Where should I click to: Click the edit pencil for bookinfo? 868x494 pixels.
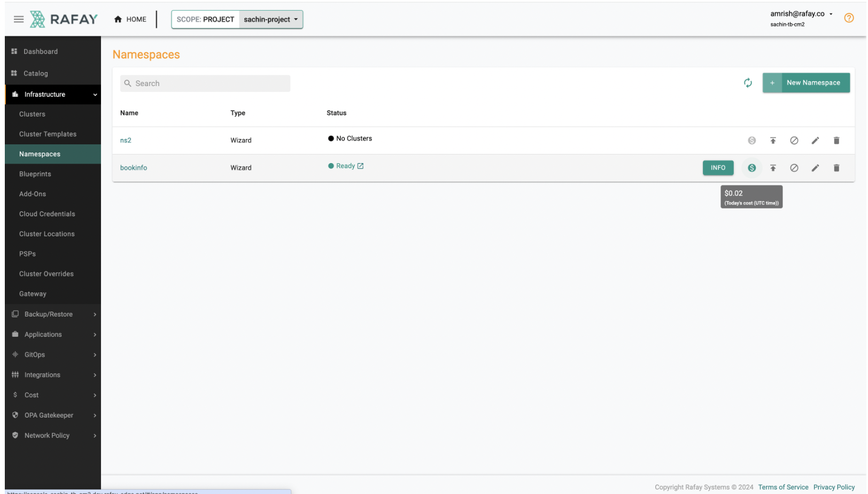(x=815, y=168)
